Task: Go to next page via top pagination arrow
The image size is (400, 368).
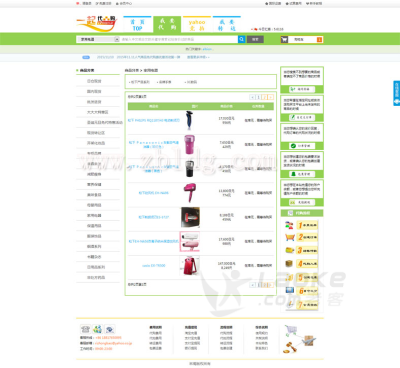Action: click(271, 97)
